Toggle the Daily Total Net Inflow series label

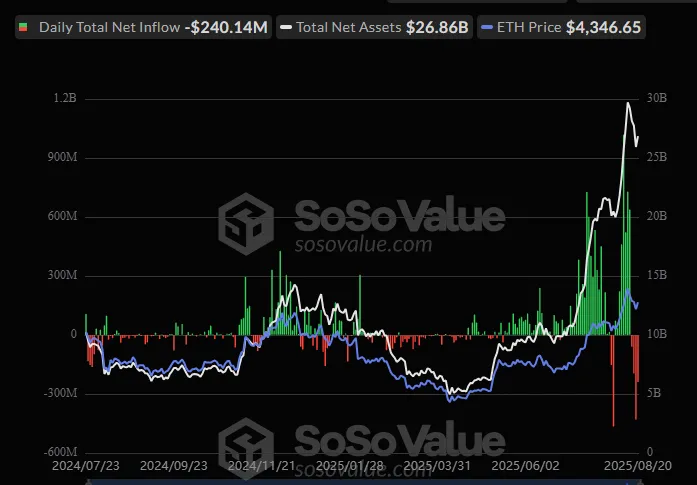tap(111, 27)
